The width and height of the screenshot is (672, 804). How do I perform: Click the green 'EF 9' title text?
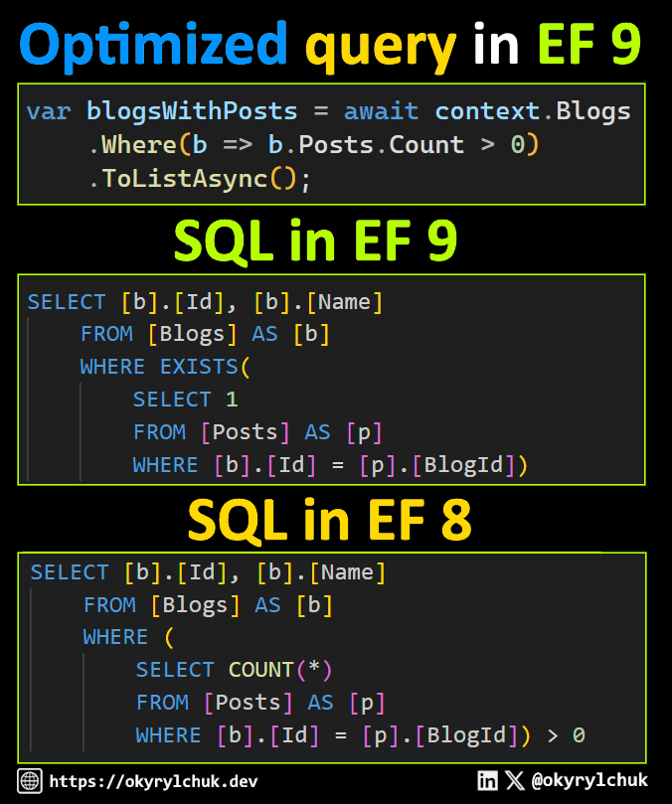(x=589, y=44)
